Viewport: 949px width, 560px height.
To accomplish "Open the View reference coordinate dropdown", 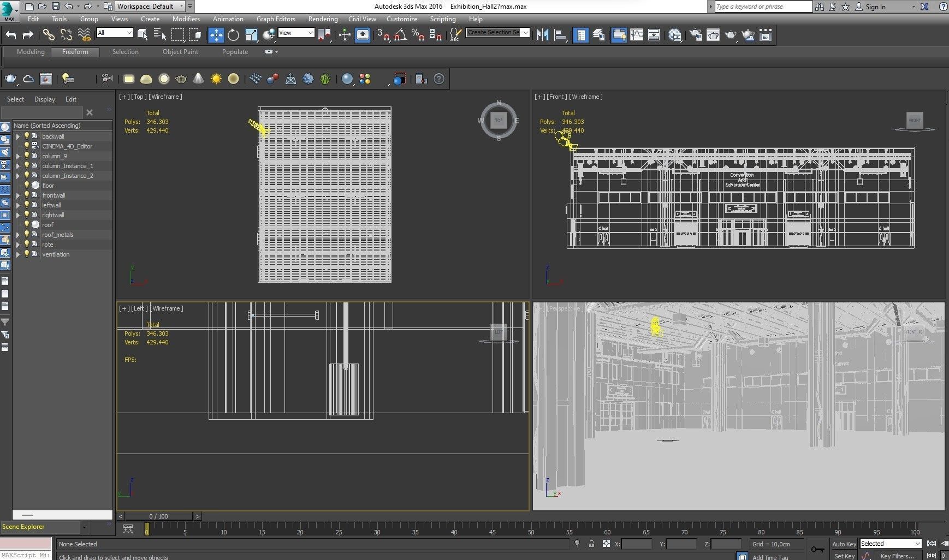I will pos(296,33).
